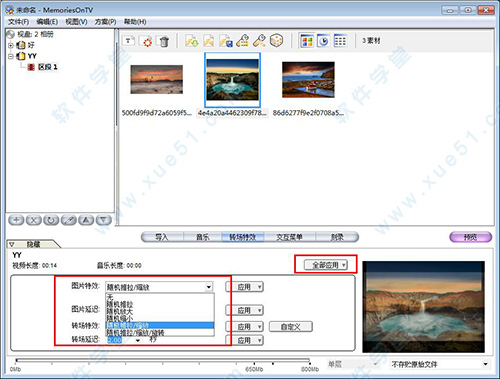The image size is (500, 379).
Task: Click the round X delete album button
Action: click(x=34, y=220)
